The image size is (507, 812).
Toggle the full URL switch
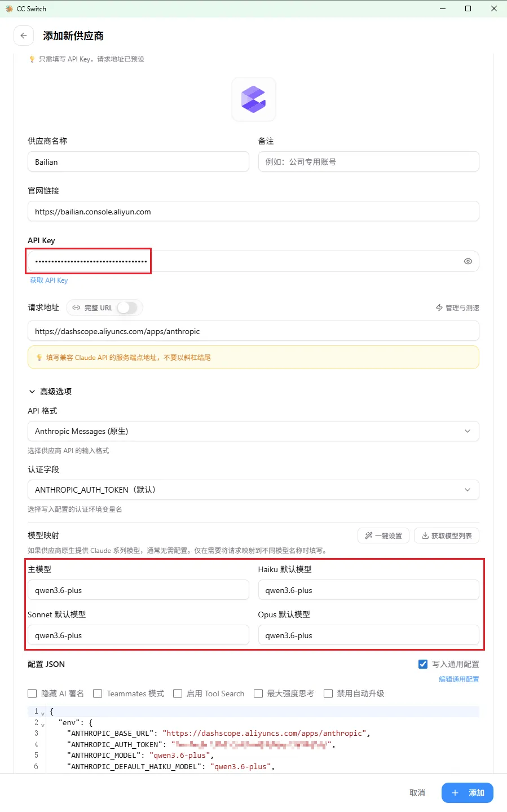pos(127,308)
